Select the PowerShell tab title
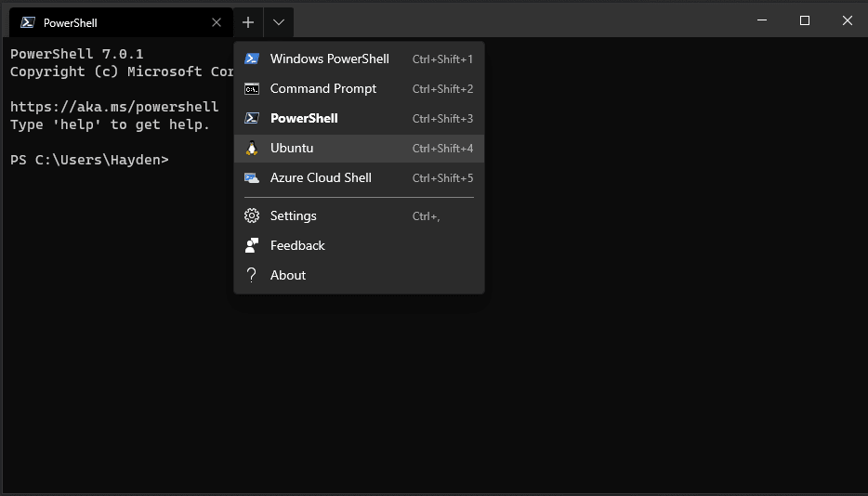This screenshot has width=868, height=496. point(71,22)
